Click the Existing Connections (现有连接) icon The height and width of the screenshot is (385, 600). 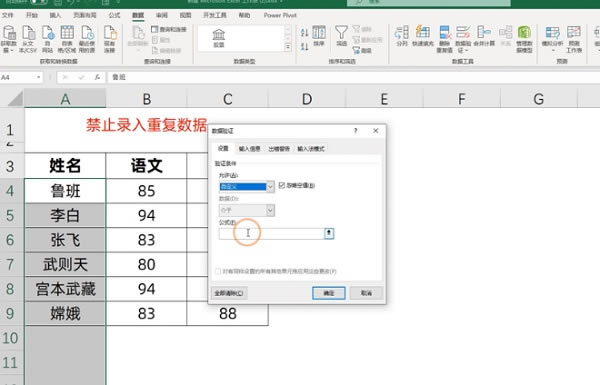point(110,39)
